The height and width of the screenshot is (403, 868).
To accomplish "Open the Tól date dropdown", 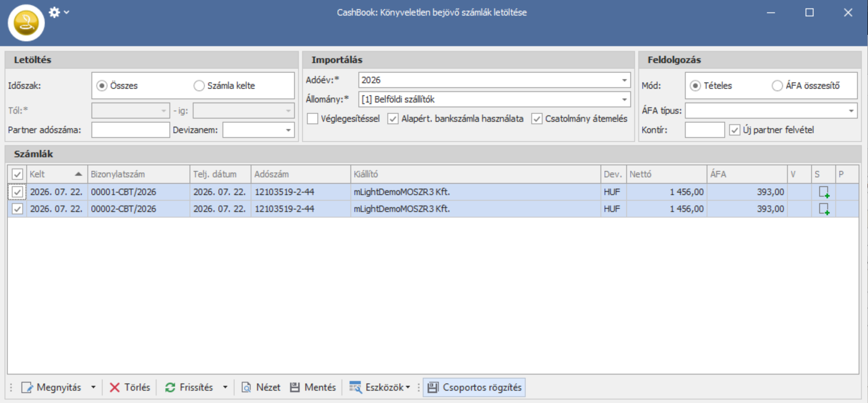I will pyautogui.click(x=164, y=111).
